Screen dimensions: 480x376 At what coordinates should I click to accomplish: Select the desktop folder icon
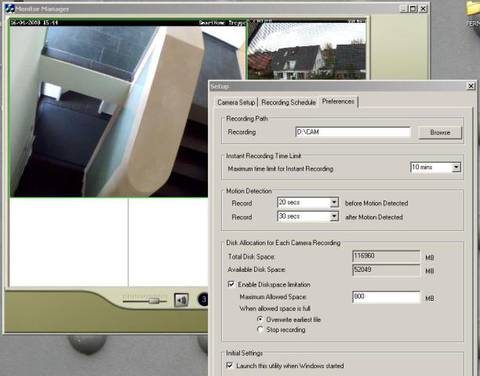pyautogui.click(x=473, y=8)
